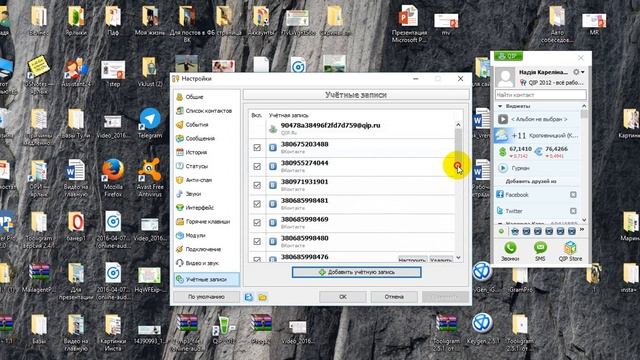The image size is (640, 360).
Task: Open the Подключение settings section
Action: [207, 249]
